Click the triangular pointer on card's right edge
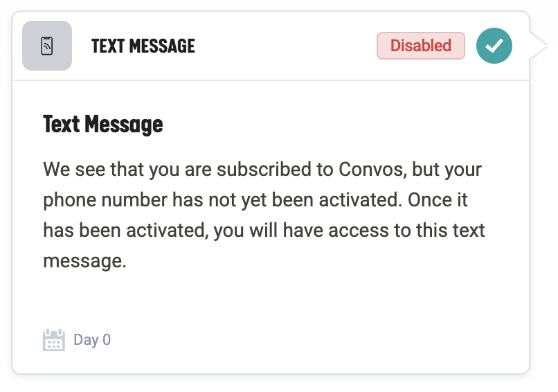This screenshot has width=558, height=392. (x=539, y=46)
